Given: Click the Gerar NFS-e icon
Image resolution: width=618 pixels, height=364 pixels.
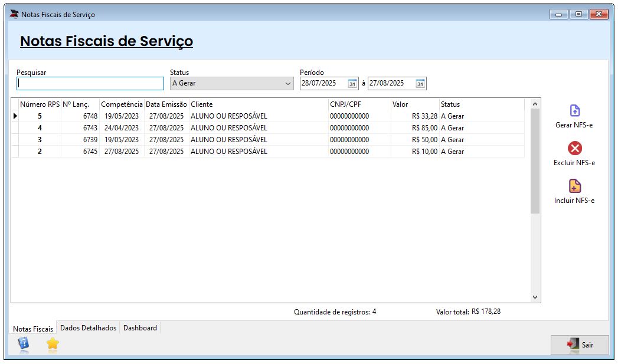Looking at the screenshot, I should [574, 111].
